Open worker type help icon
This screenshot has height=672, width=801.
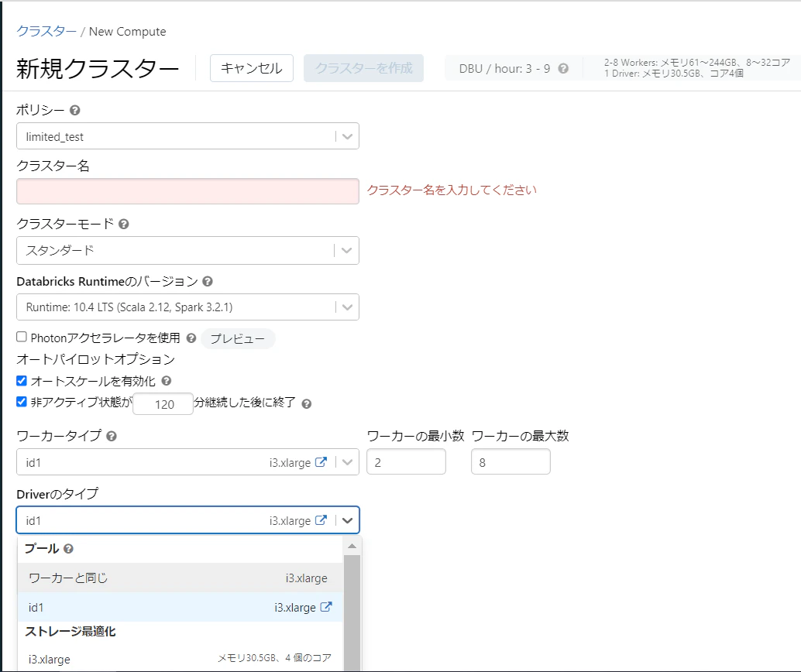click(x=112, y=436)
